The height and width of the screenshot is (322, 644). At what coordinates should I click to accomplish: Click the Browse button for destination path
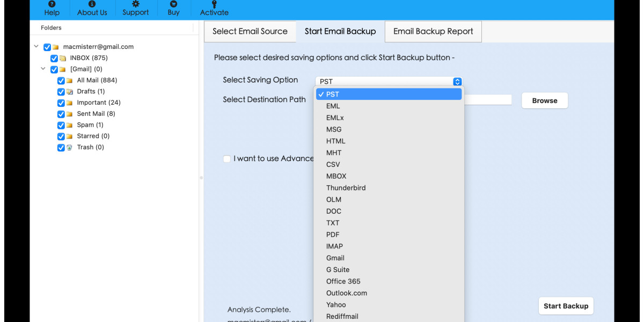(x=544, y=100)
